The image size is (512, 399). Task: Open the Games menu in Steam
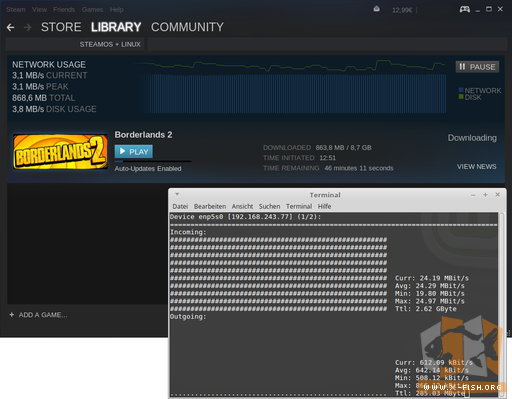(92, 10)
